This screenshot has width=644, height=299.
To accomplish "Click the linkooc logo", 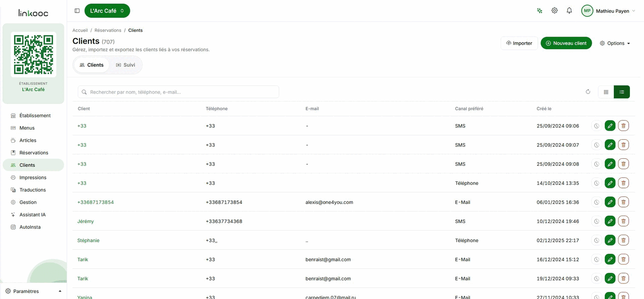I will [x=33, y=13].
